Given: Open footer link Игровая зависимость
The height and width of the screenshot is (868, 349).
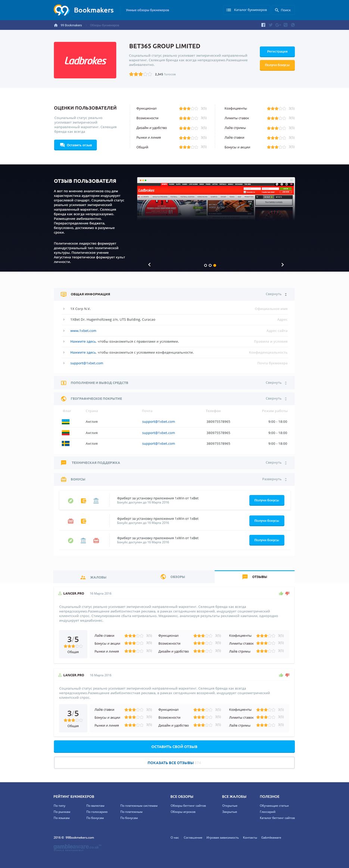Looking at the screenshot, I should pos(222,837).
